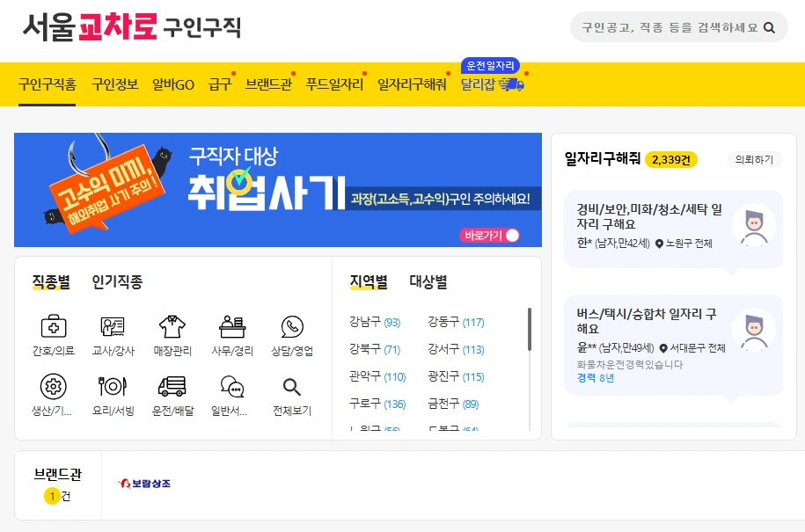View profile avatar of 한* job seeker
805x532 pixels.
754,225
